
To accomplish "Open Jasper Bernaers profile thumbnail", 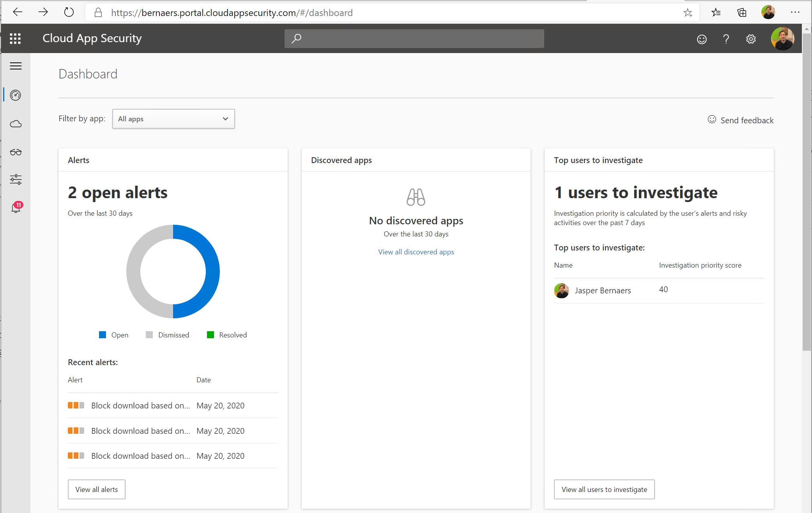I will [x=561, y=291].
